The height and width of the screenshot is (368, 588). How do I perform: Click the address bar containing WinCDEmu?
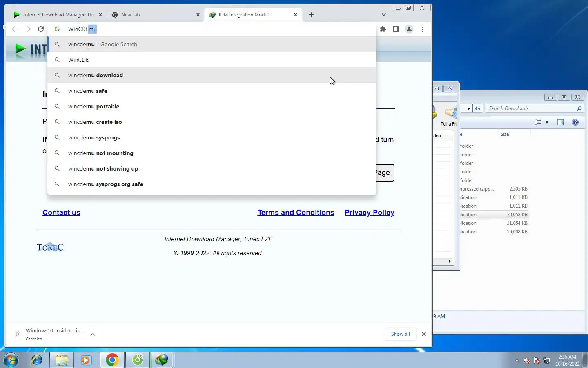[212, 29]
